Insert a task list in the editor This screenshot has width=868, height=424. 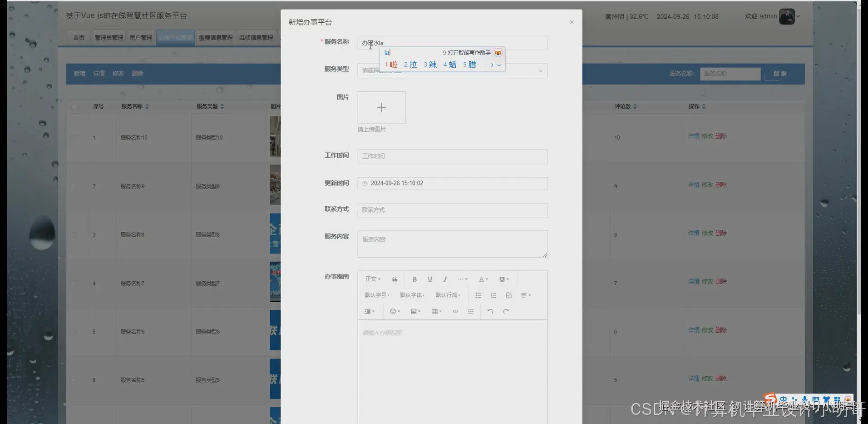tap(508, 295)
